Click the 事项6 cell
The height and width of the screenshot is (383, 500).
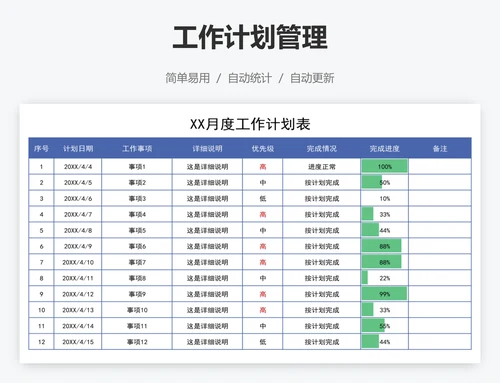(137, 246)
